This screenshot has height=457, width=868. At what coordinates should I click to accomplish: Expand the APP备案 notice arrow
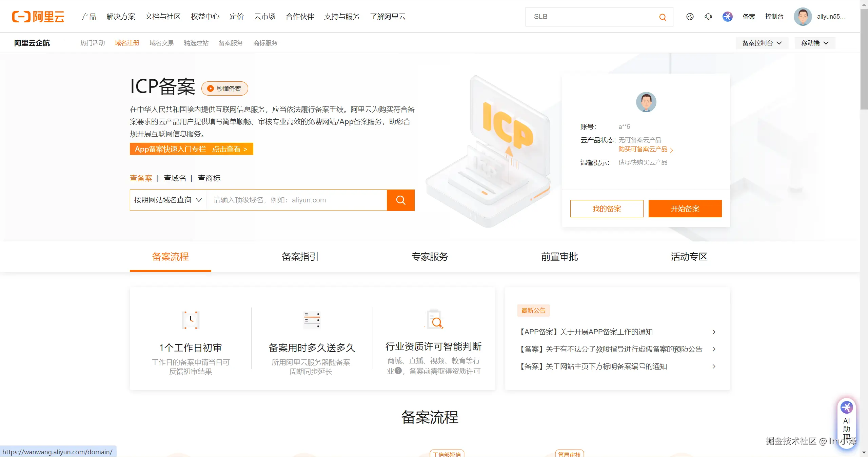click(714, 332)
